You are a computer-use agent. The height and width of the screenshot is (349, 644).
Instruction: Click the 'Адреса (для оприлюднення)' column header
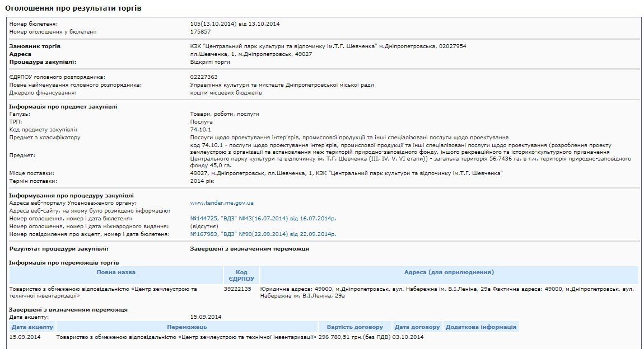point(449,272)
